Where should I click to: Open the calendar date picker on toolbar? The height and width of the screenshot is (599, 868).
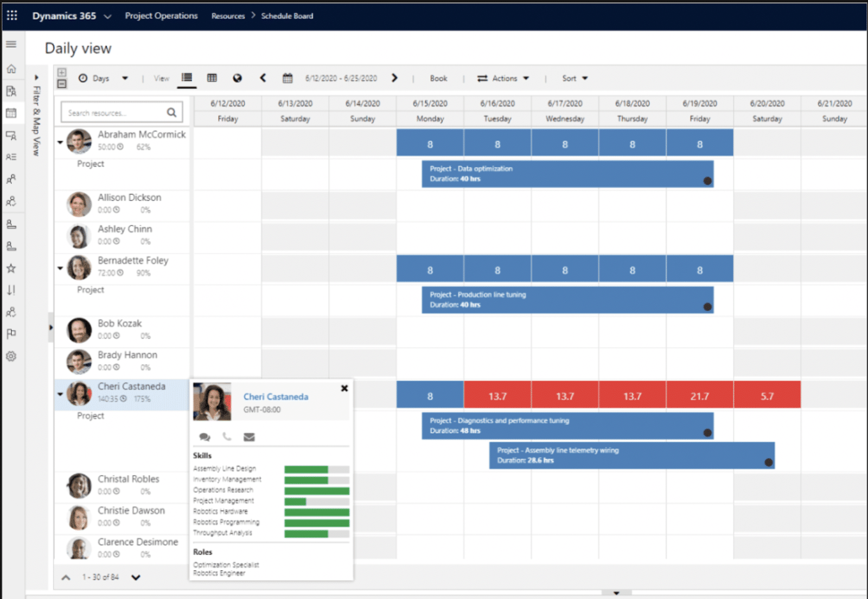[287, 78]
